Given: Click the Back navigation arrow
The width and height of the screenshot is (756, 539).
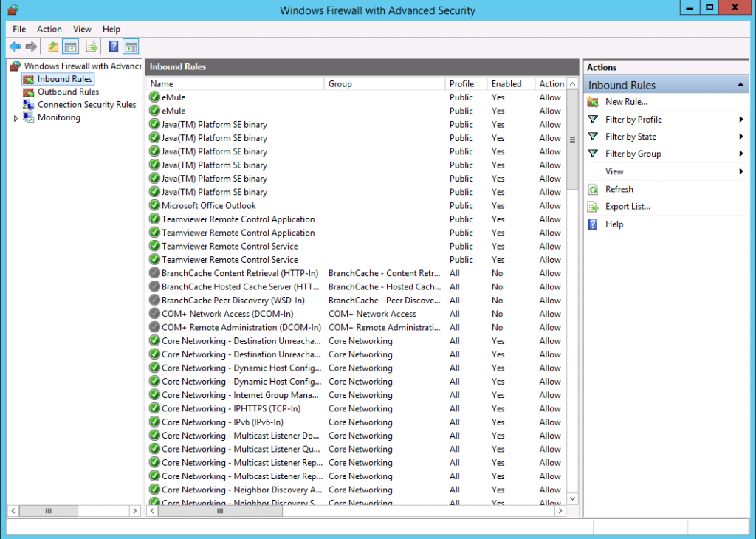Looking at the screenshot, I should 15,46.
